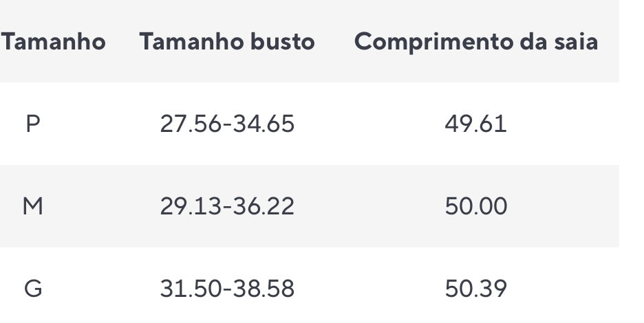The height and width of the screenshot is (323, 644).
Task: Select the size M cell
Action: pos(32,206)
